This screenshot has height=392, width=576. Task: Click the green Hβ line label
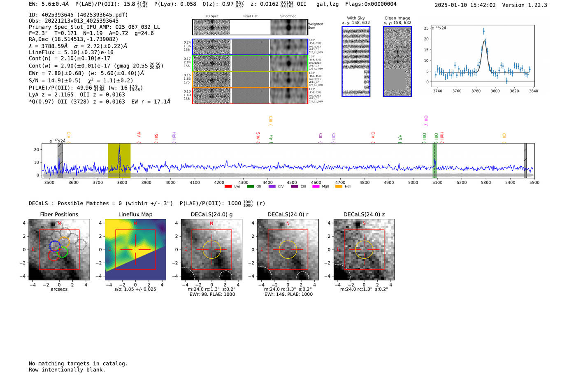click(x=400, y=139)
